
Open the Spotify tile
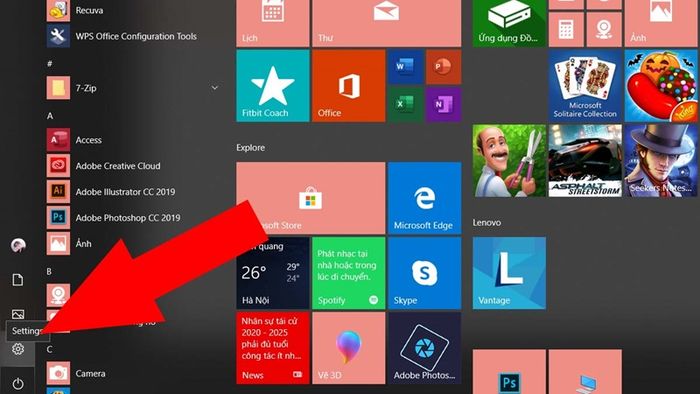pyautogui.click(x=349, y=273)
